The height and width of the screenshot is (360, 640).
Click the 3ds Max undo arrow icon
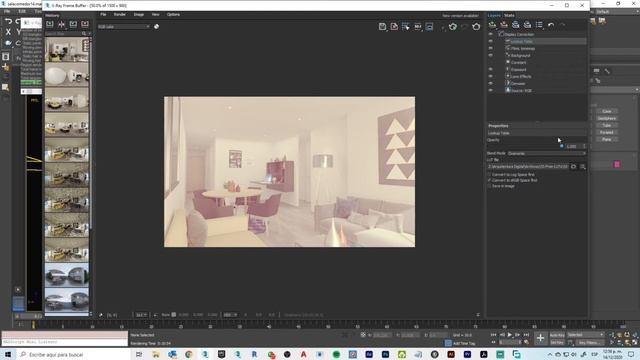(x=8, y=21)
